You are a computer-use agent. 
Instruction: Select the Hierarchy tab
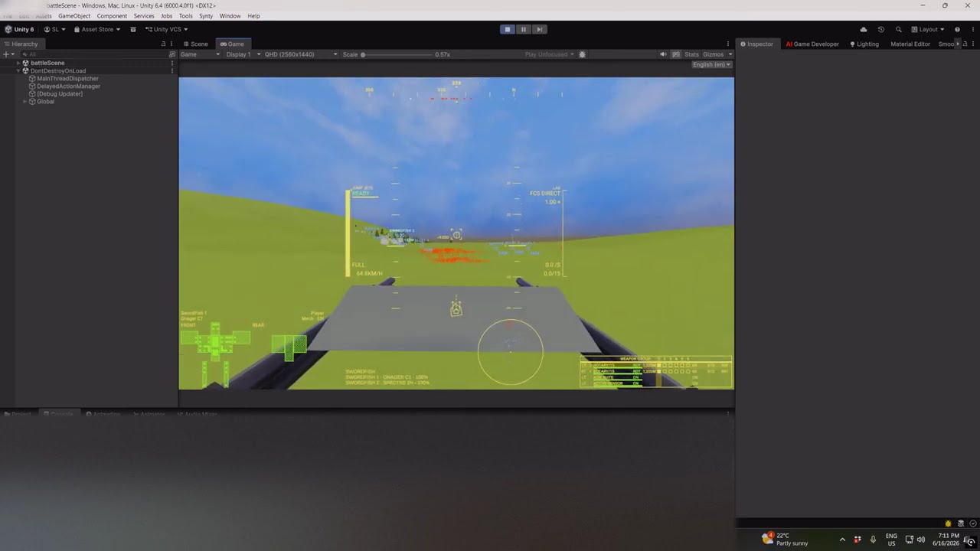pyautogui.click(x=21, y=44)
